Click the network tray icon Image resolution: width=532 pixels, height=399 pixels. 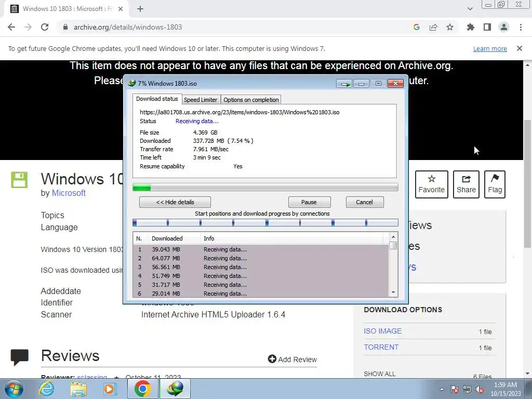[467, 389]
